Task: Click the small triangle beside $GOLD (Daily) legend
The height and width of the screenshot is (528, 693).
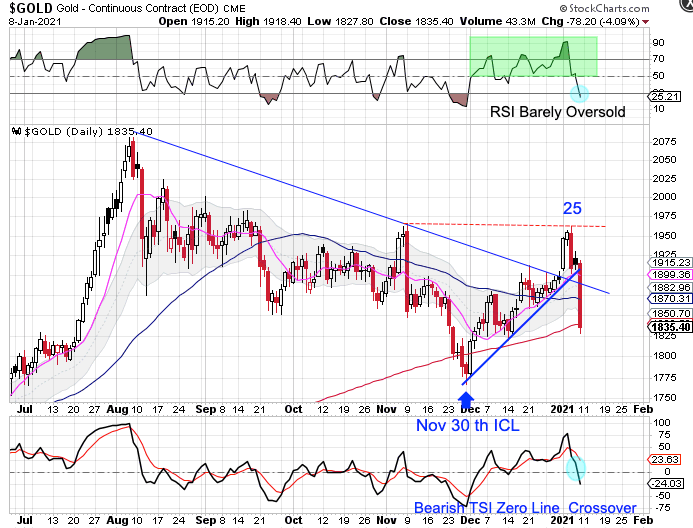Action: tap(12, 131)
